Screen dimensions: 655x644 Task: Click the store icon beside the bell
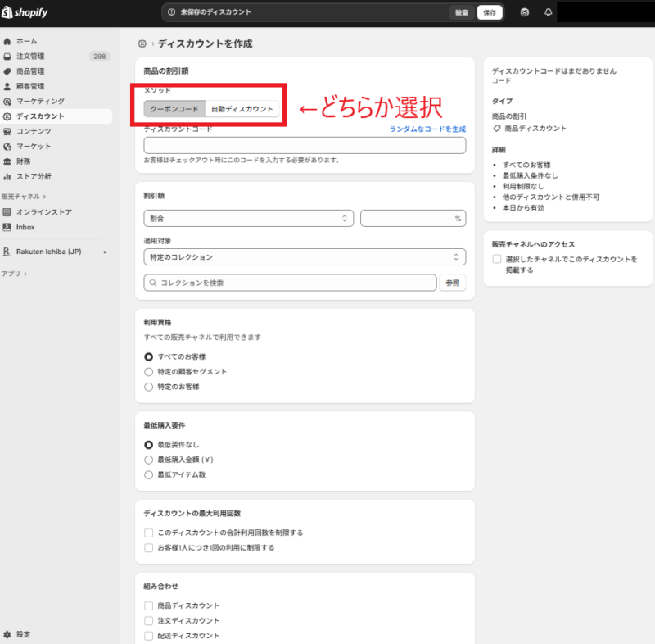[x=524, y=12]
